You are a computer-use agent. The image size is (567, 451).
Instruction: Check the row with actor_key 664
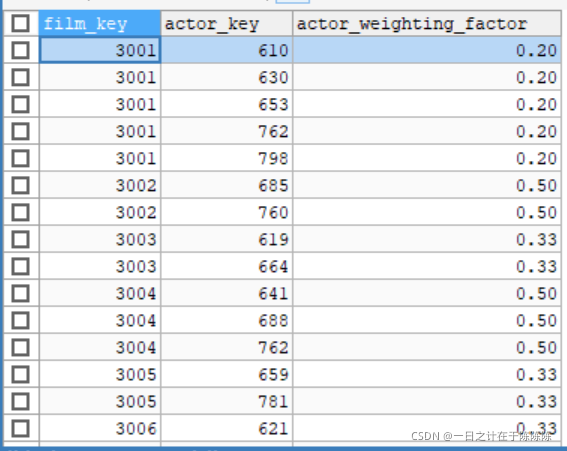pos(20,266)
